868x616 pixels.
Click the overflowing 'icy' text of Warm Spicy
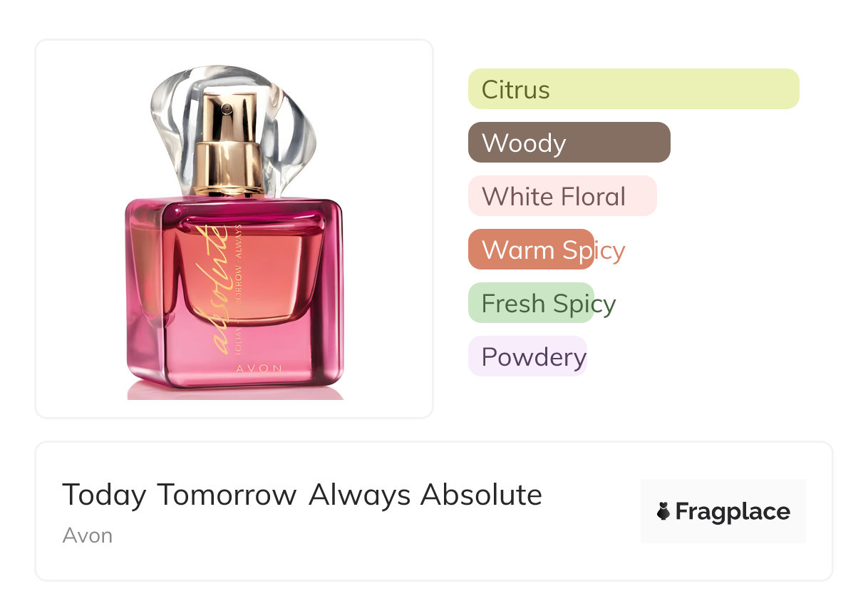coord(610,250)
